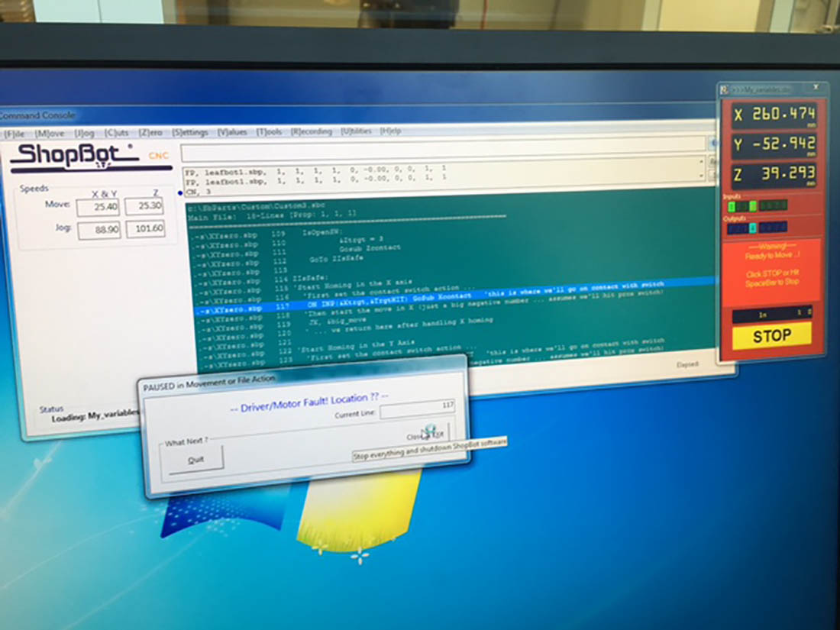Click the first green input indicator
Viewport: 840px width, 630px height.
(732, 206)
